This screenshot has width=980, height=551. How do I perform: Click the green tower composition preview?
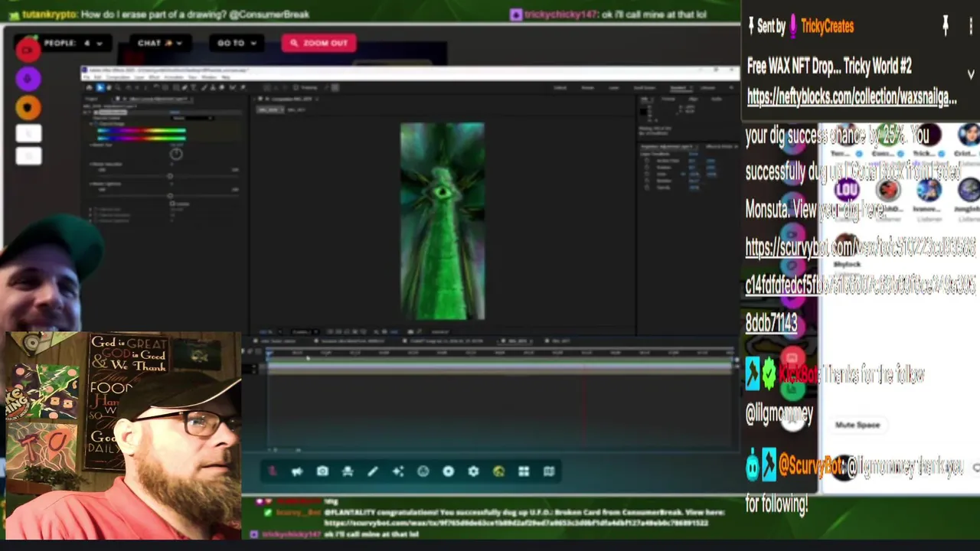[442, 220]
